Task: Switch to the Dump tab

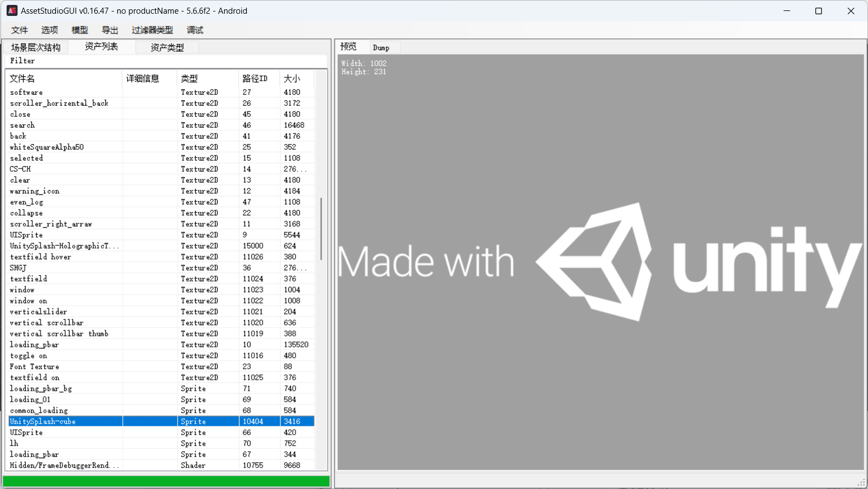Action: (x=381, y=48)
